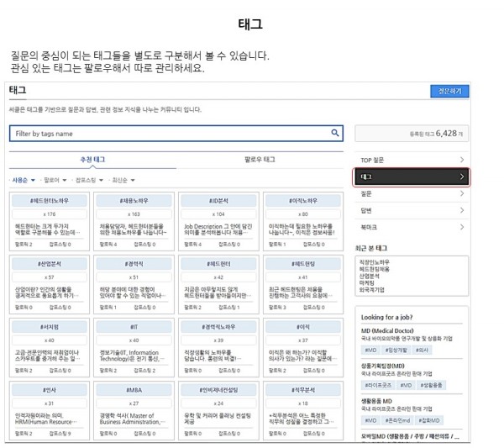Open the 사용순 sort dropdown
This screenshot has height=448, width=504.
24,180
